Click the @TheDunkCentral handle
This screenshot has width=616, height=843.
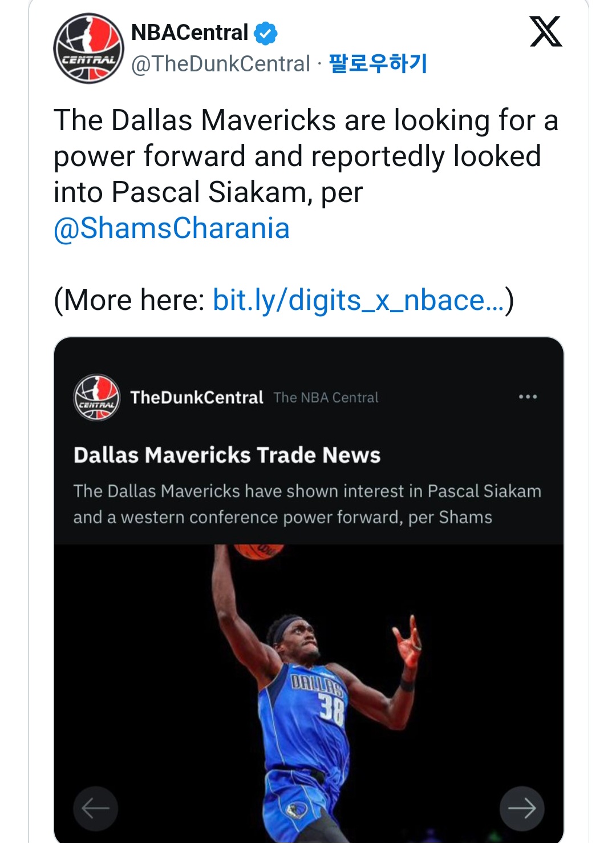pyautogui.click(x=221, y=64)
